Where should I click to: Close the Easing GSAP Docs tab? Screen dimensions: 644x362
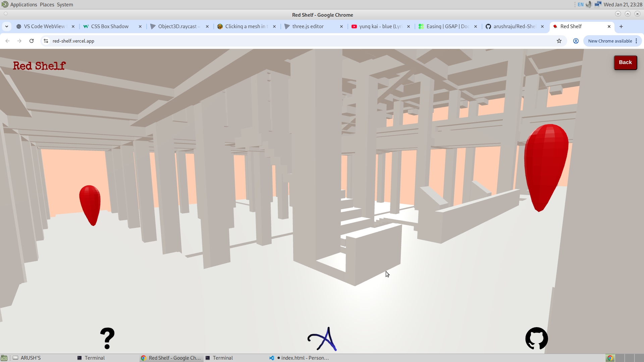click(x=476, y=26)
